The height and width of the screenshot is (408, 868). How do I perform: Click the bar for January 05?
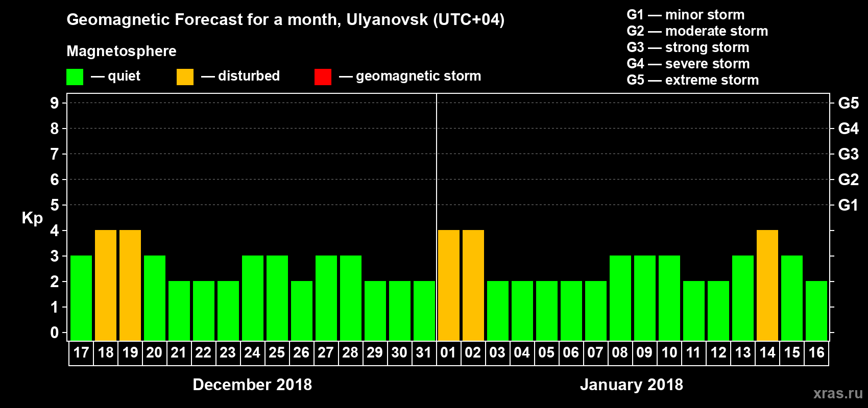(x=547, y=311)
